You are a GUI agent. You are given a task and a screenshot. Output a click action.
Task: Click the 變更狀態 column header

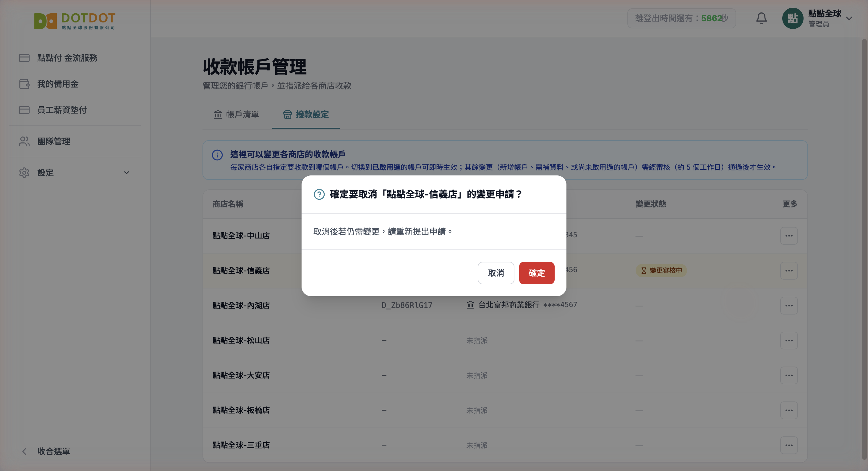pos(650,204)
